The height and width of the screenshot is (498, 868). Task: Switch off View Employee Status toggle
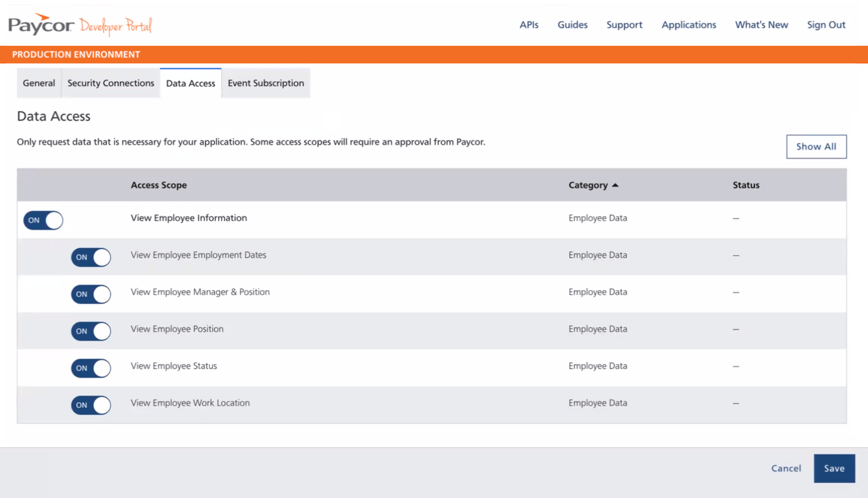91,368
